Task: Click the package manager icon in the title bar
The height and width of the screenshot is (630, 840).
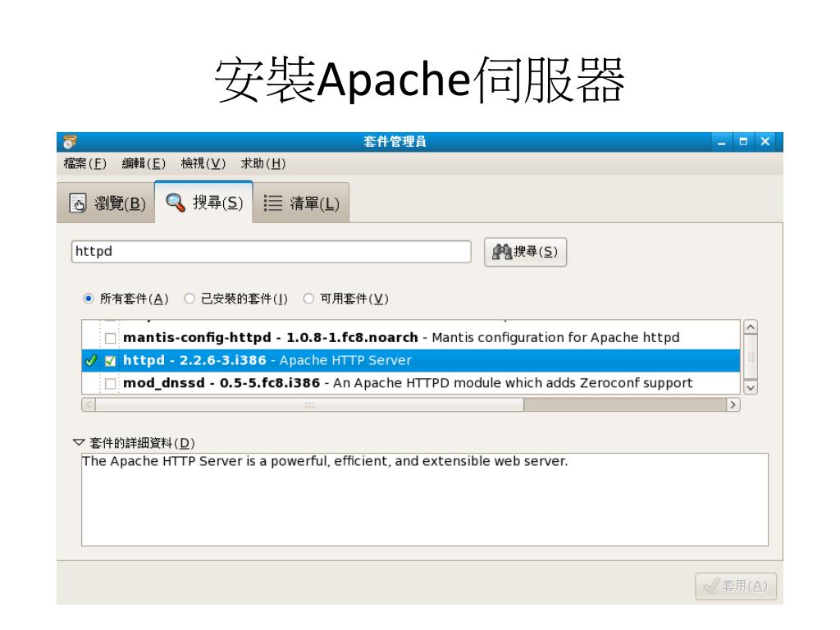Action: tap(69, 142)
